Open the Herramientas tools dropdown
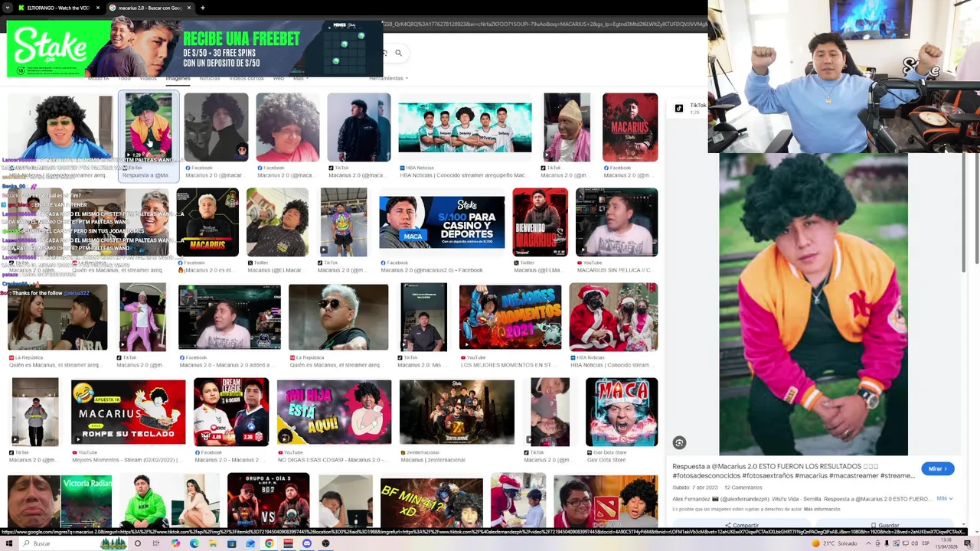This screenshot has width=980, height=551. pos(387,78)
